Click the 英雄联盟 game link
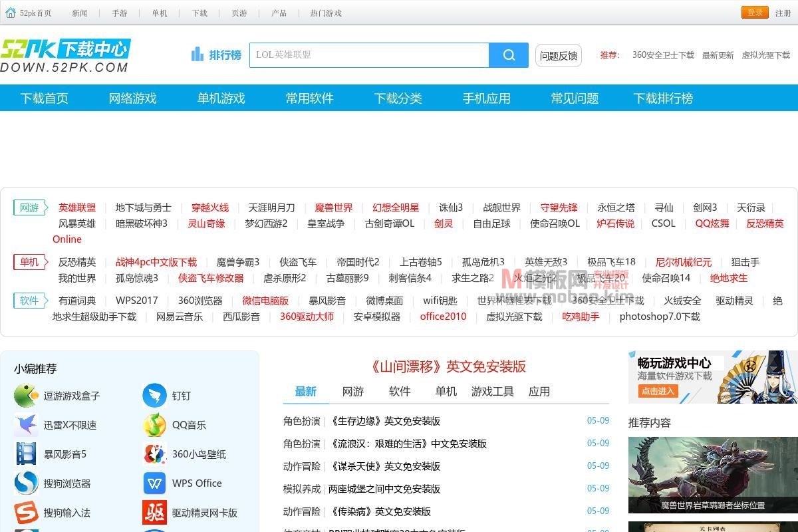This screenshot has height=532, width=798. click(x=77, y=207)
